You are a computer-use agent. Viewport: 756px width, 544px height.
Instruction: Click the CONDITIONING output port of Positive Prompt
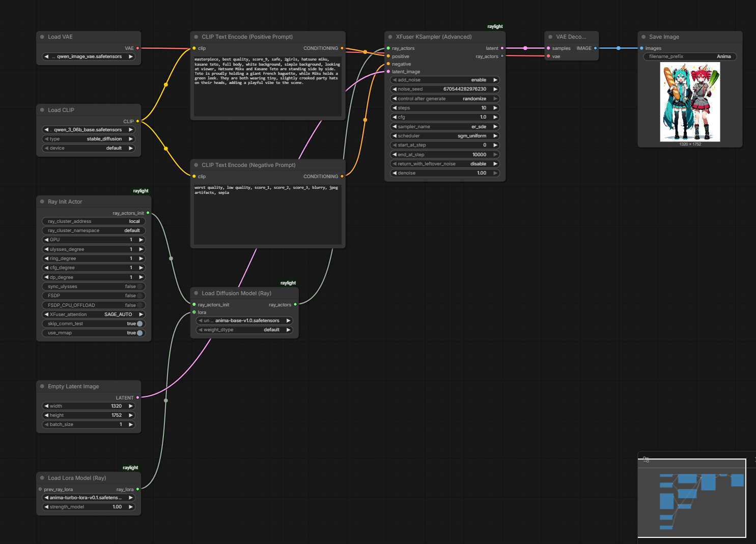342,48
